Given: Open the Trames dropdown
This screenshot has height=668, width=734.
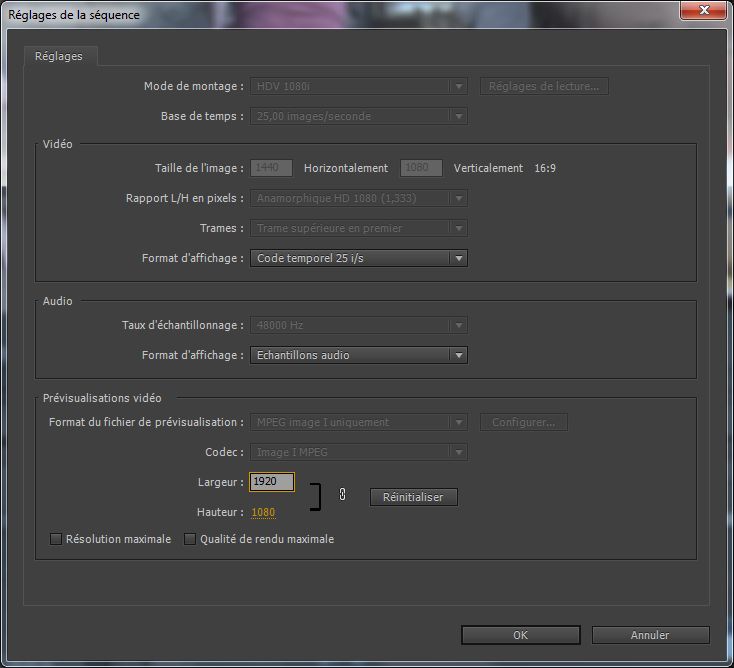Looking at the screenshot, I should coord(359,228).
